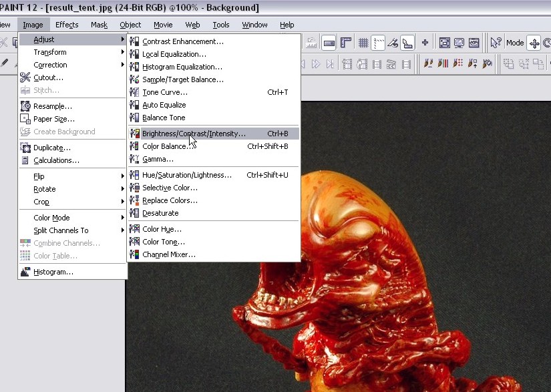Expand the Correction submenu

[72, 65]
